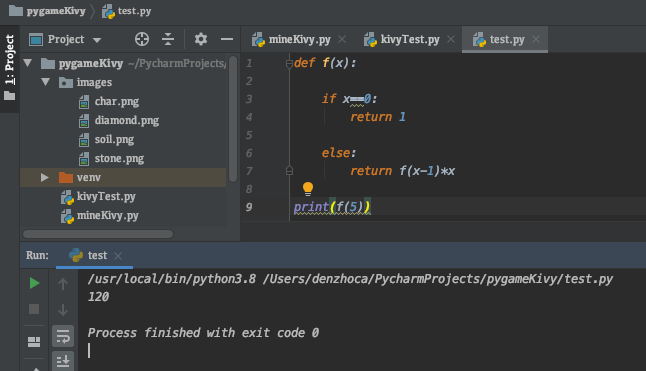The image size is (646, 371).
Task: Click the Collapse All icon in Project toolbar
Action: click(168, 39)
